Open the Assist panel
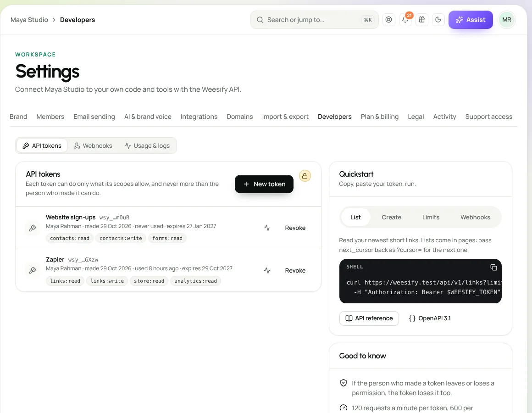Image resolution: width=532 pixels, height=413 pixels. 471,20
